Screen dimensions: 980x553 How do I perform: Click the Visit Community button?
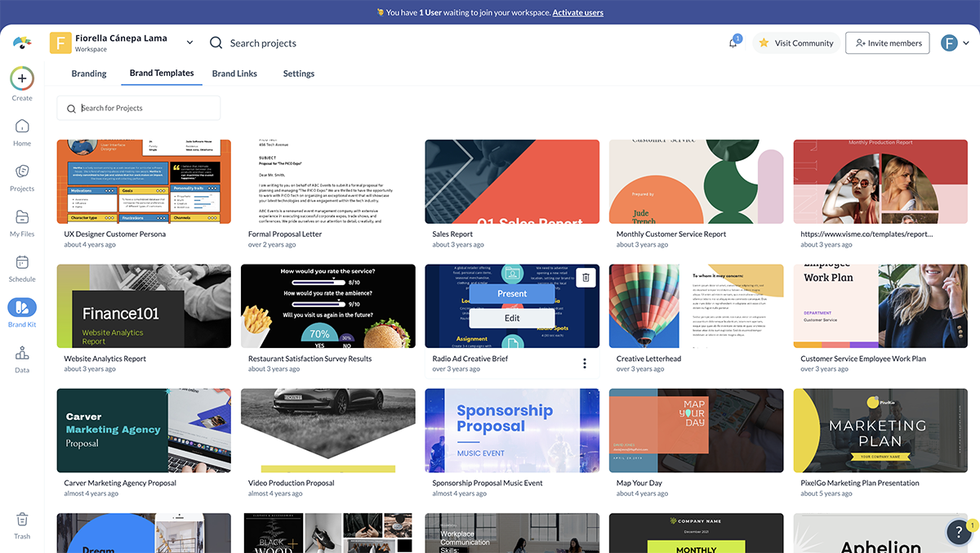tap(795, 42)
